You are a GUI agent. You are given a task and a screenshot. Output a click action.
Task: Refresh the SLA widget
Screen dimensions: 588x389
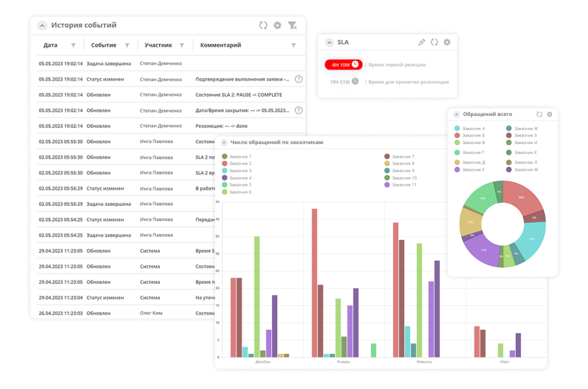point(434,42)
